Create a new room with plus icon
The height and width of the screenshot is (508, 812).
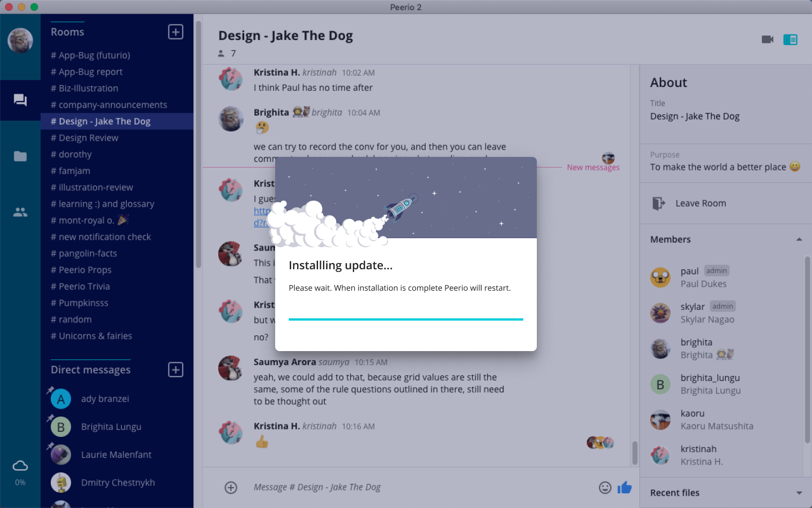(175, 32)
